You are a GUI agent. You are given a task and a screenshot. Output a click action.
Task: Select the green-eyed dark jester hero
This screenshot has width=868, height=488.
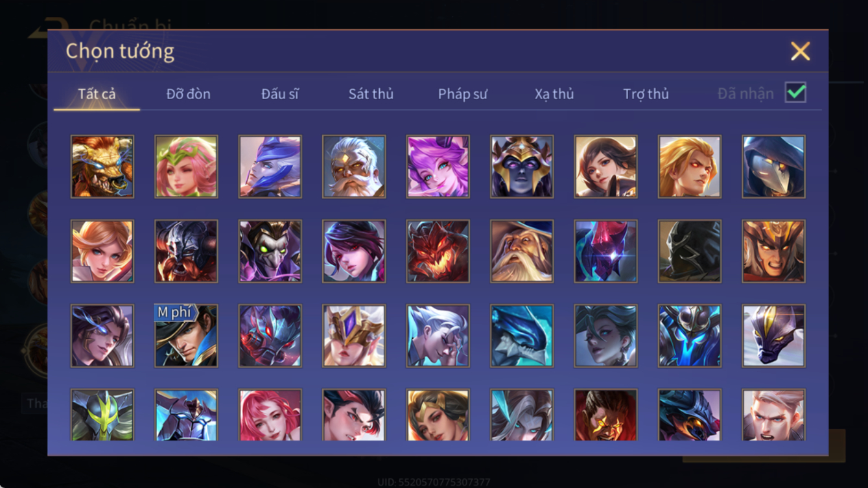coord(270,251)
